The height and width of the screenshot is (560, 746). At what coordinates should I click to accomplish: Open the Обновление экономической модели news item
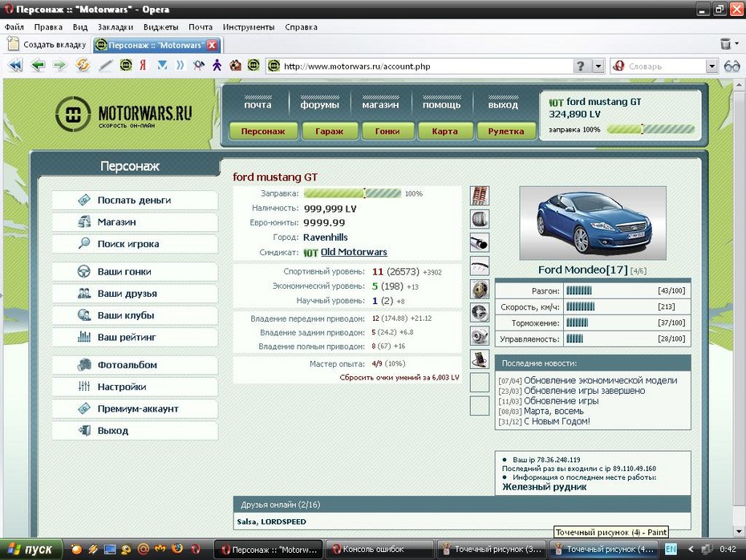601,380
